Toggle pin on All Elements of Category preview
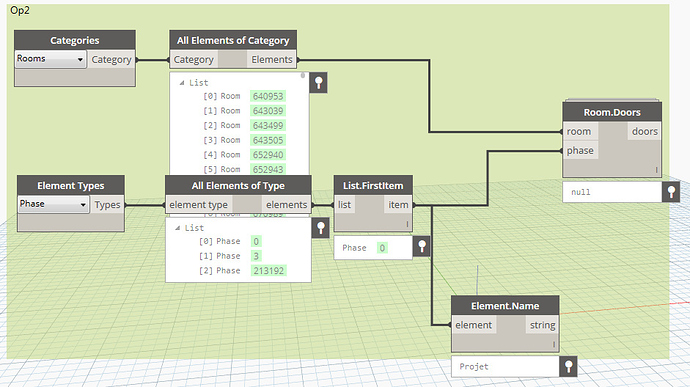690x387 pixels. tap(318, 82)
